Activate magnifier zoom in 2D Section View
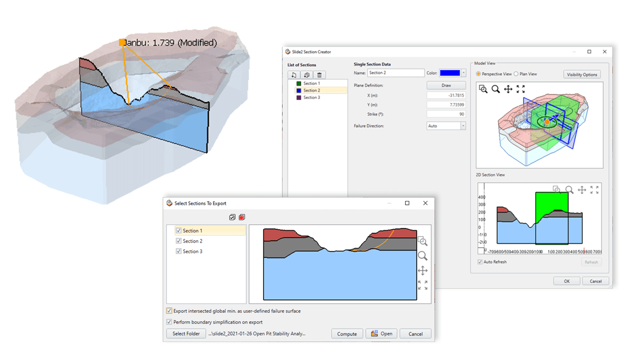 (569, 190)
